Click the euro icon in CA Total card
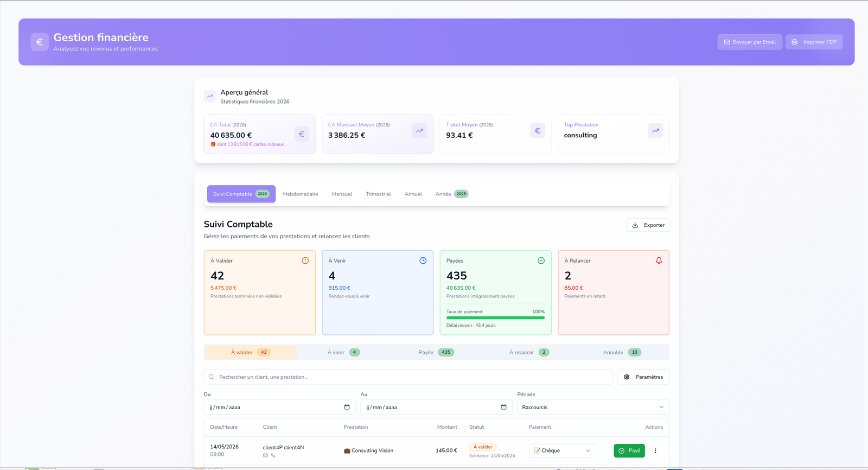This screenshot has height=470, width=868. point(302,134)
